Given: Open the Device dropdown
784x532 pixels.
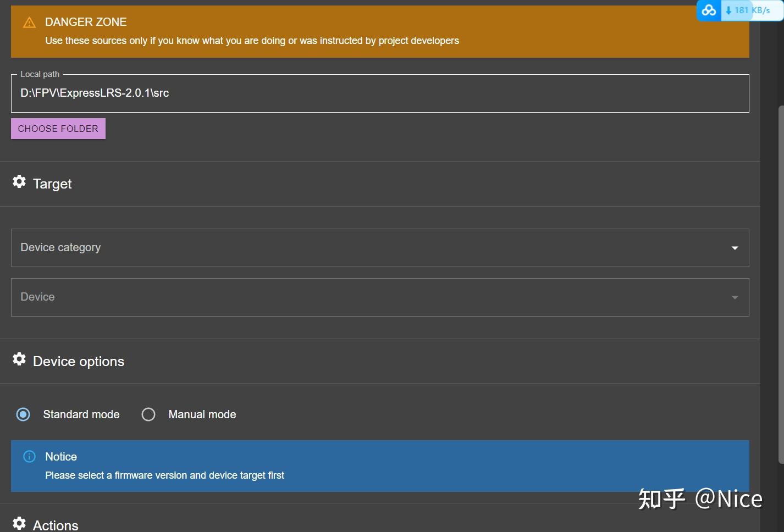Looking at the screenshot, I should [379, 297].
